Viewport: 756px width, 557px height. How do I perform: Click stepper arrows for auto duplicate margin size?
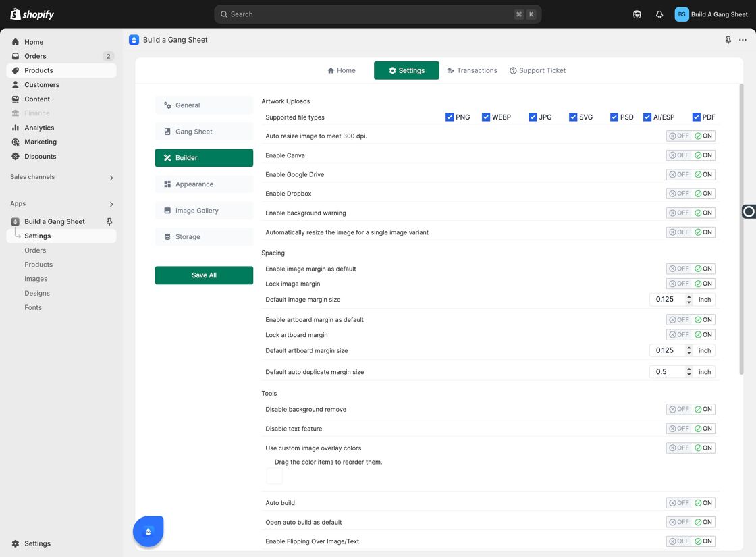pos(689,372)
